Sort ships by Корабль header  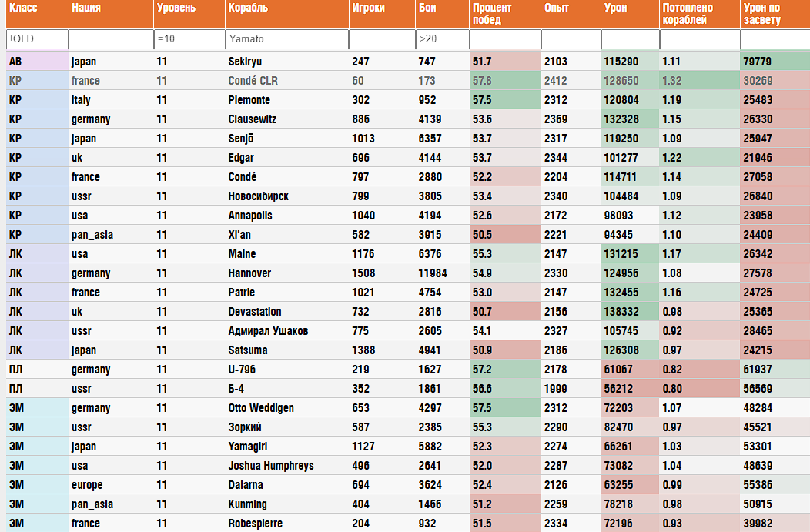[x=248, y=8]
